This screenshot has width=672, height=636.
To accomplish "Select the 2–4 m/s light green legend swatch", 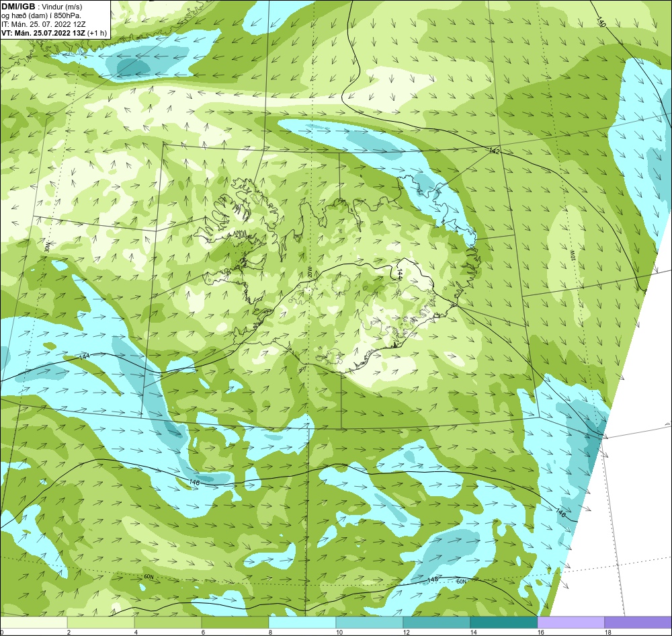I will point(101,622).
